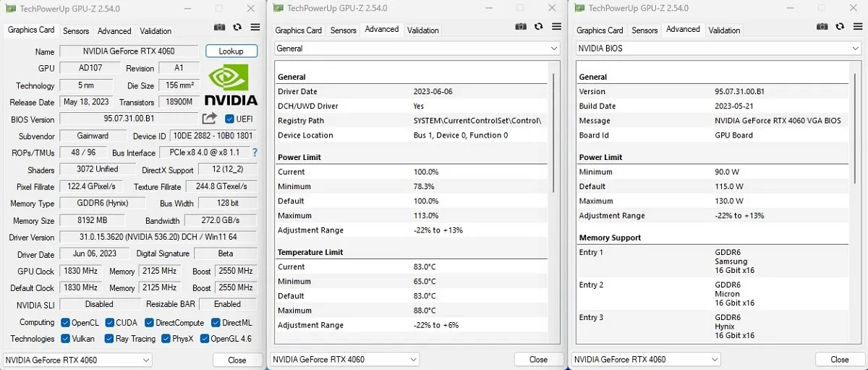868x370 pixels.
Task: Click Close button in the General advanced window
Action: [538, 359]
